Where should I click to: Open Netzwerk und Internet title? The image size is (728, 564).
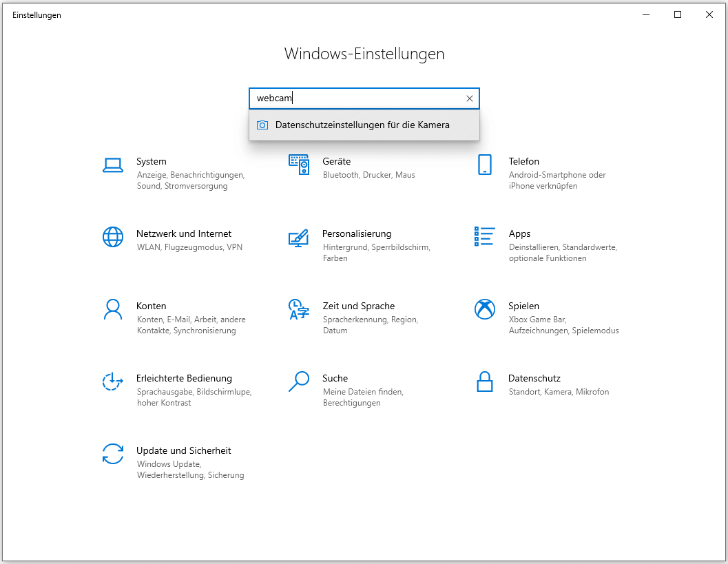[184, 234]
